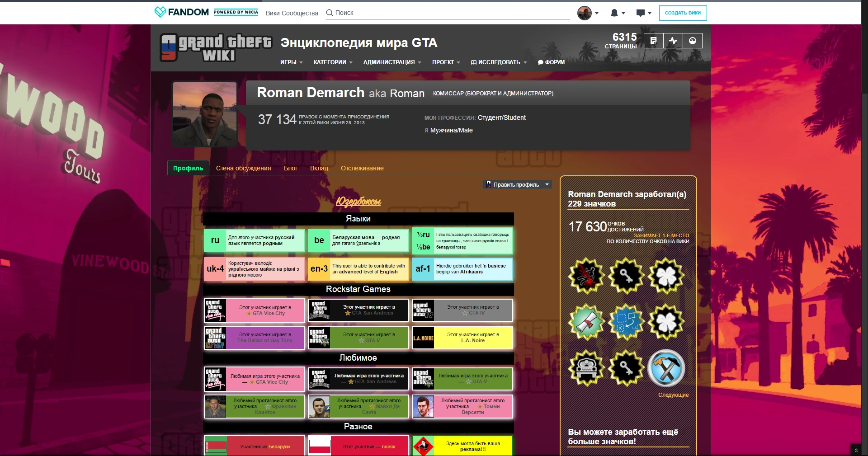Expand the ИССЛЕДОВАТЬ navigation menu
868x456 pixels.
pyautogui.click(x=499, y=62)
